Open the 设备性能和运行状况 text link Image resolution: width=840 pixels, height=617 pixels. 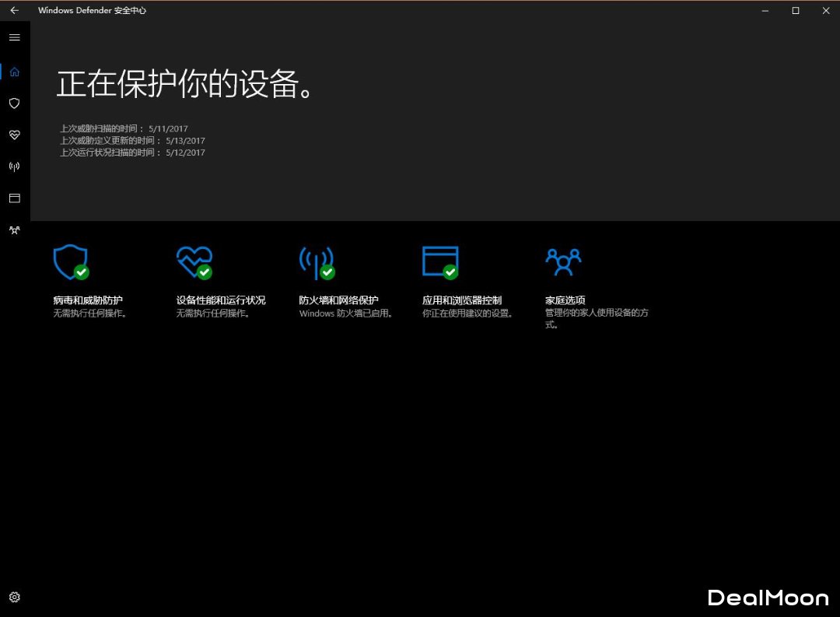221,300
